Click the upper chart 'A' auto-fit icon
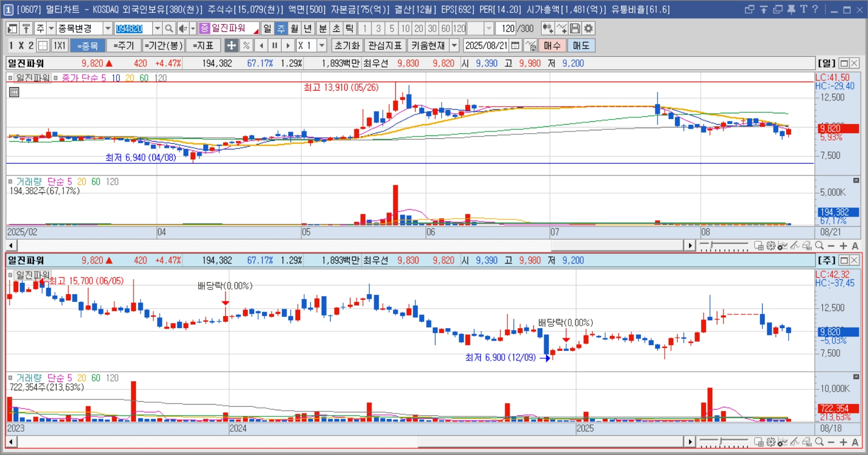868x455 pixels. point(855,245)
